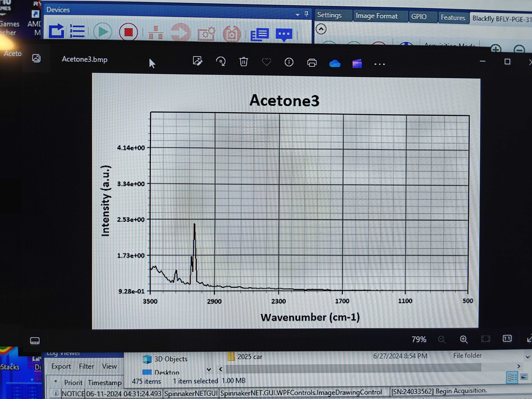The image size is (532, 399).
Task: Toggle actual size 1:1 view
Action: tap(507, 339)
